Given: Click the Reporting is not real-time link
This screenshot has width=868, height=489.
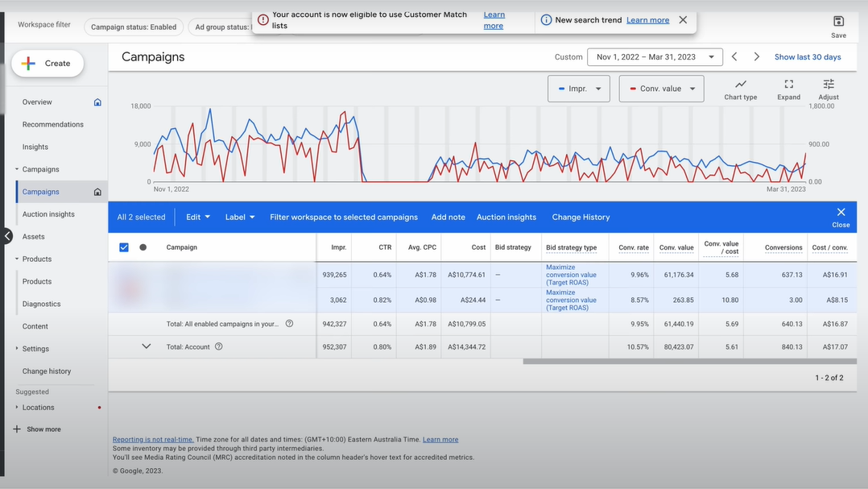Looking at the screenshot, I should 153,440.
